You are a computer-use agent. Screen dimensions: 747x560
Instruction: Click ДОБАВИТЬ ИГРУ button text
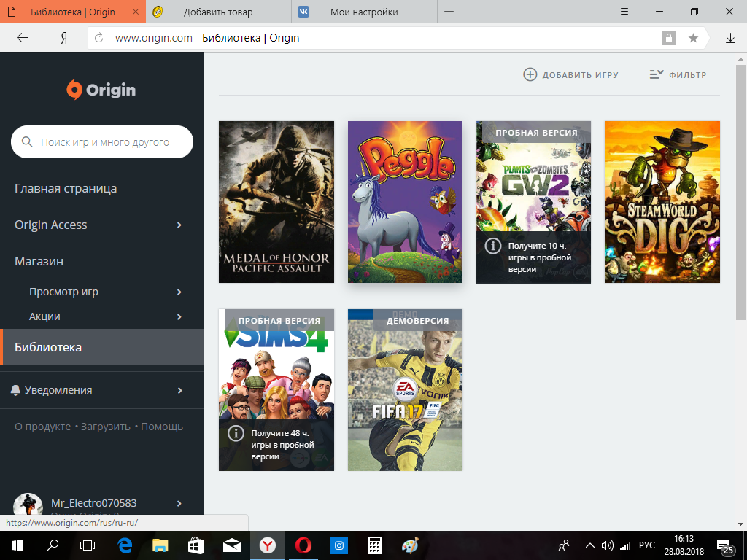pos(580,75)
